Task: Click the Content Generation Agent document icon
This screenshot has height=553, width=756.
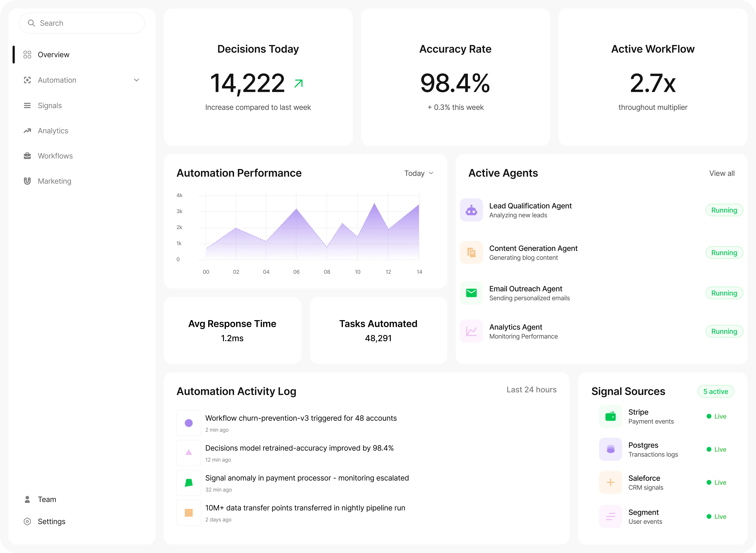Action: click(471, 252)
